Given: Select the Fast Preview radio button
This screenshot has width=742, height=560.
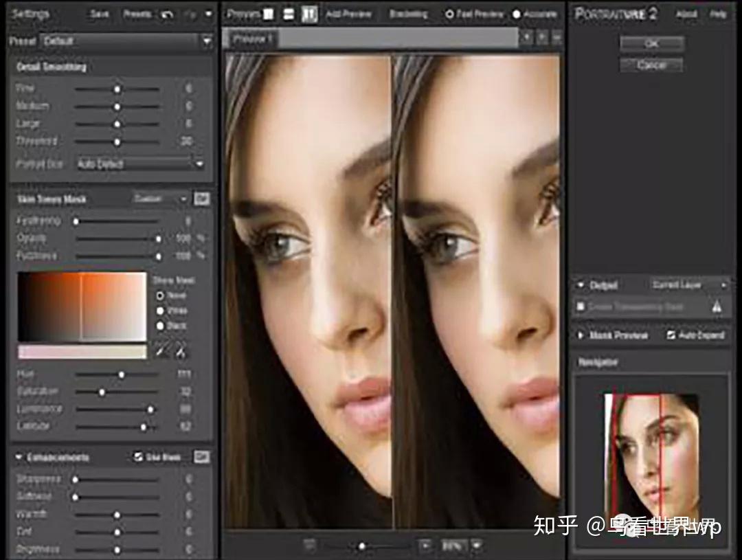Looking at the screenshot, I should click(x=451, y=13).
